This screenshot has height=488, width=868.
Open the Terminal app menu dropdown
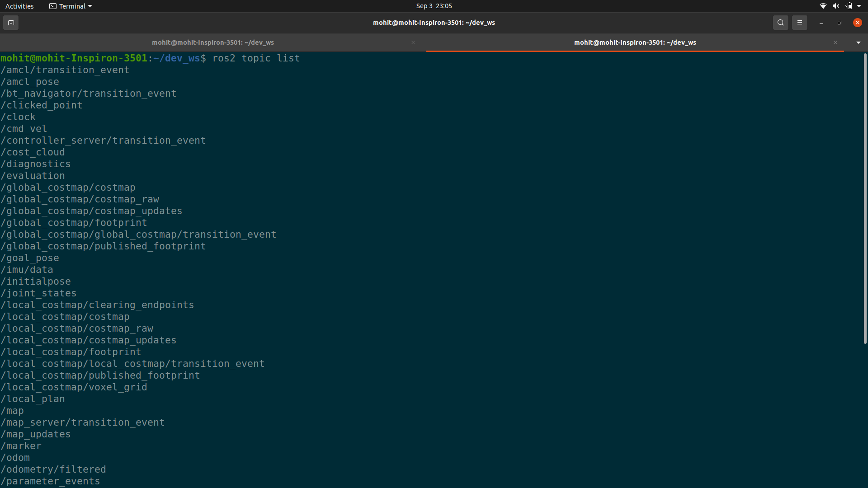(x=71, y=6)
